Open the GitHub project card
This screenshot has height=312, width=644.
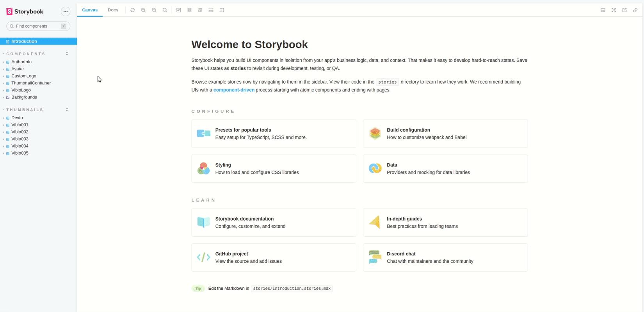274,258
